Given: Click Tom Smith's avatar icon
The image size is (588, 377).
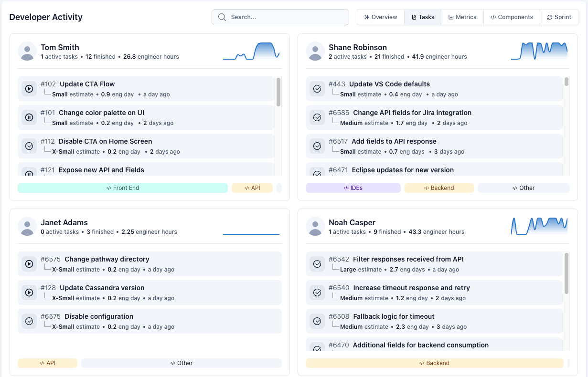Looking at the screenshot, I should click(27, 51).
